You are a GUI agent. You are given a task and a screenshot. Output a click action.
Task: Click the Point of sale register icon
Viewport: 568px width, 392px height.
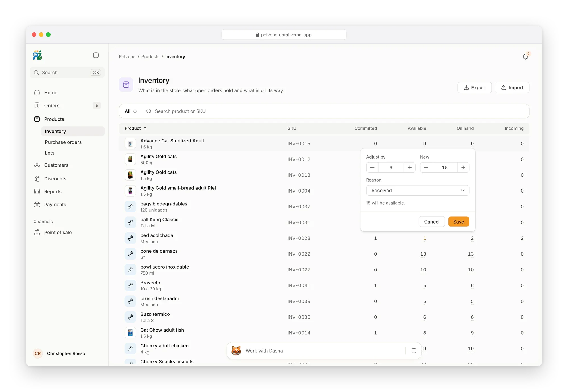(x=37, y=233)
